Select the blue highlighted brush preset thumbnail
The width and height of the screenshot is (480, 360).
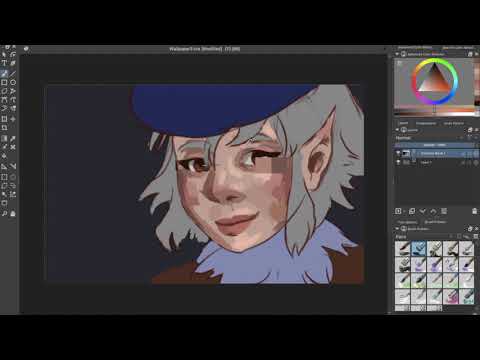click(419, 248)
